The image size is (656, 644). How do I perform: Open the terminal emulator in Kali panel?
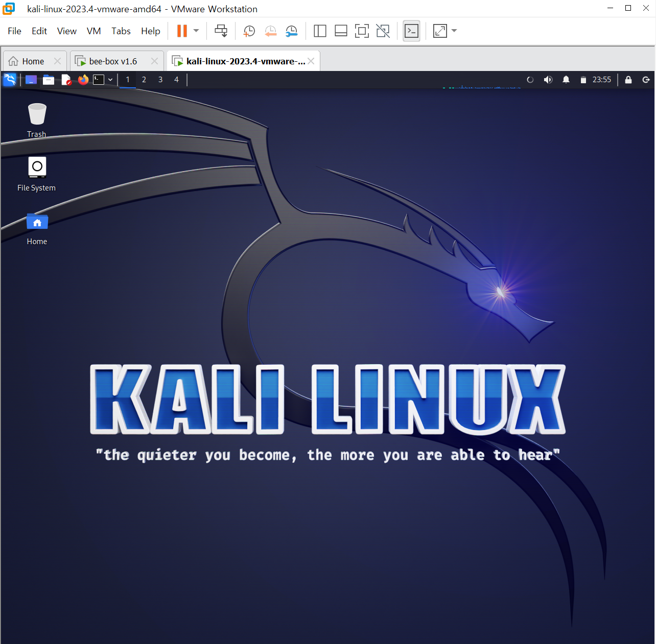tap(99, 80)
